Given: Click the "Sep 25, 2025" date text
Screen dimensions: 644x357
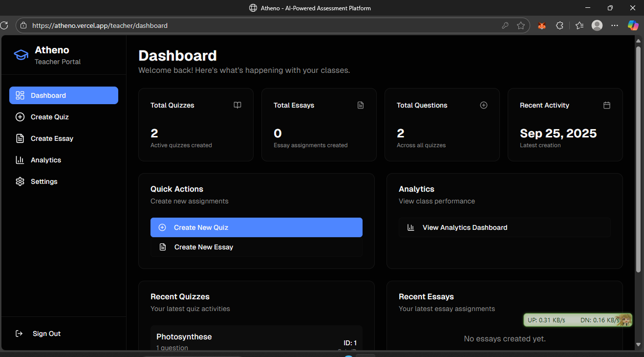Looking at the screenshot, I should pos(558,134).
